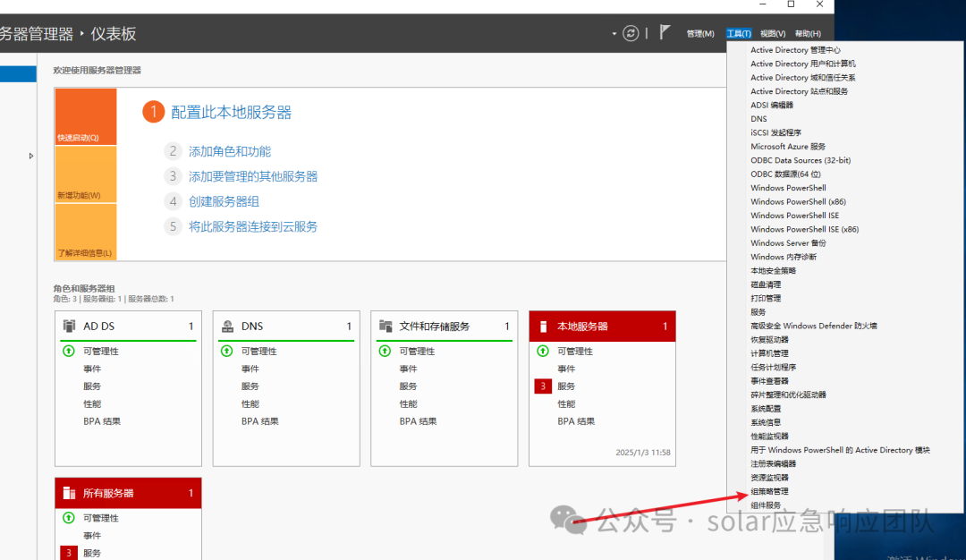Expand the arrow in the left navigation pane
Image resolution: width=966 pixels, height=560 pixels.
tap(31, 156)
